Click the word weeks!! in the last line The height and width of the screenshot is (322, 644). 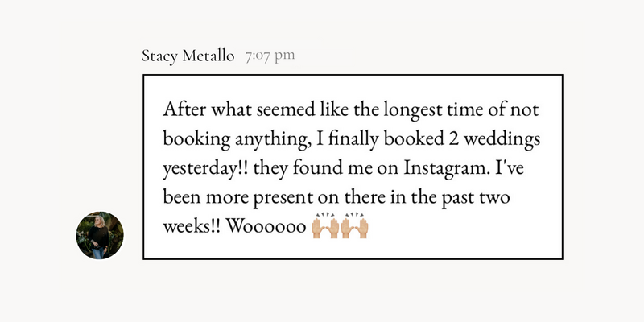click(x=192, y=226)
